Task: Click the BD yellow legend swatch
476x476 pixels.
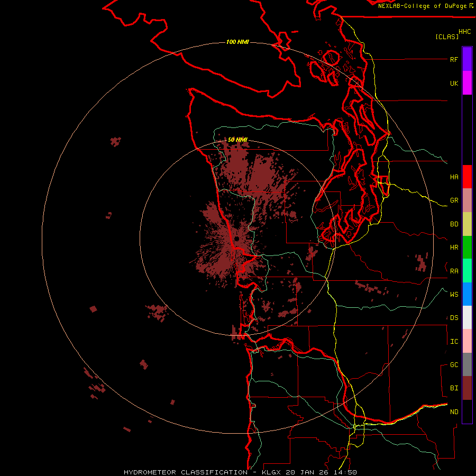Action: coord(467,224)
